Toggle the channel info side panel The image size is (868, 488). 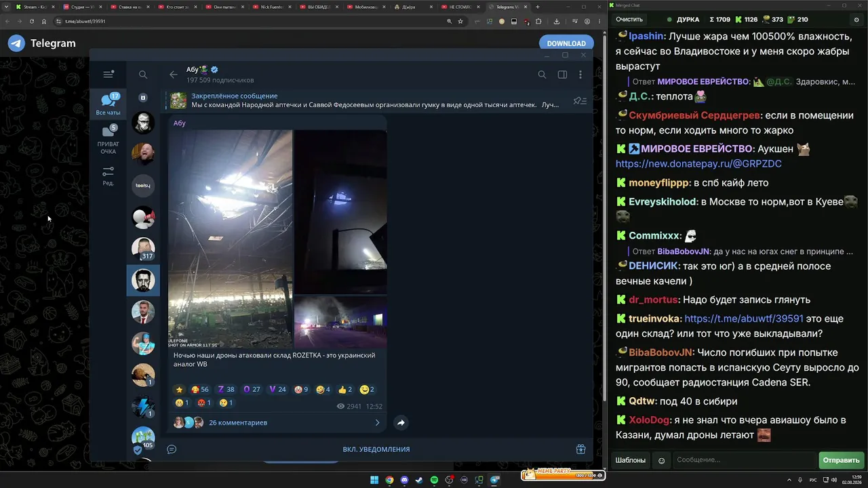tap(562, 75)
